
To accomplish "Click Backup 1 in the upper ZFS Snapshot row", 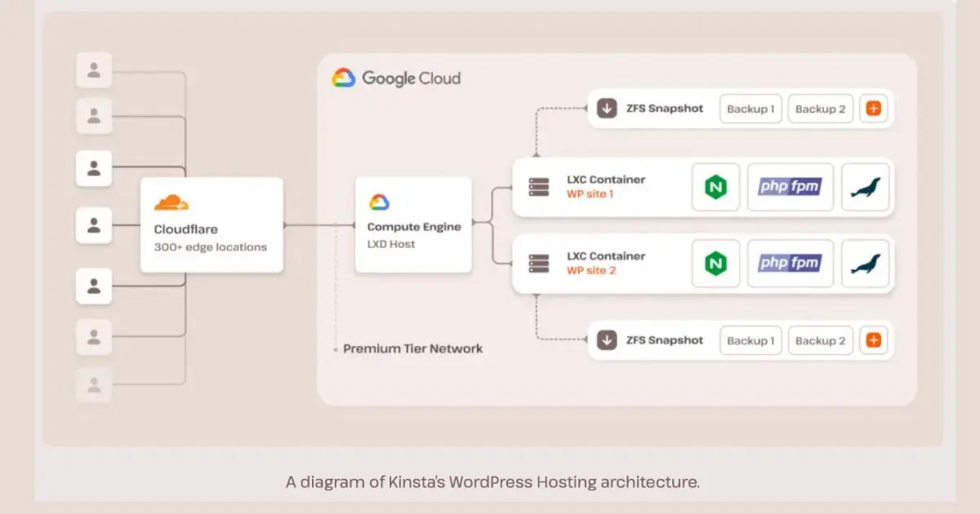I will click(x=751, y=109).
